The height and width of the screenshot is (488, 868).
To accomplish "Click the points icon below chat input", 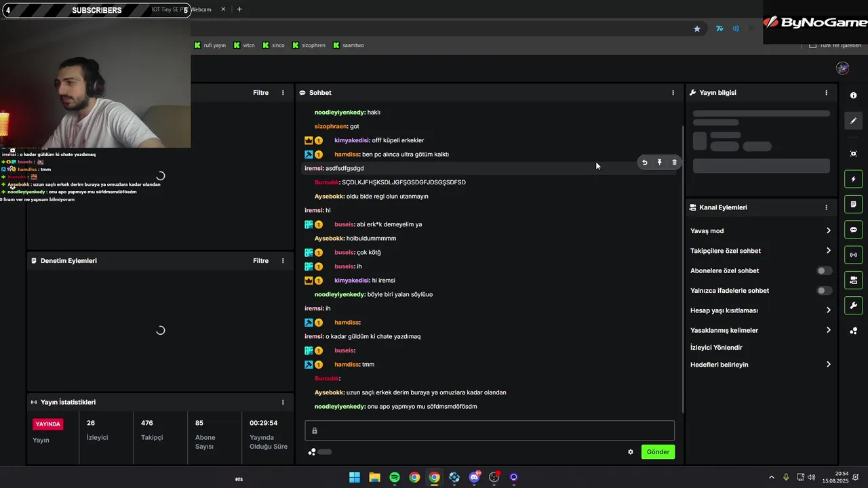I will (x=312, y=452).
